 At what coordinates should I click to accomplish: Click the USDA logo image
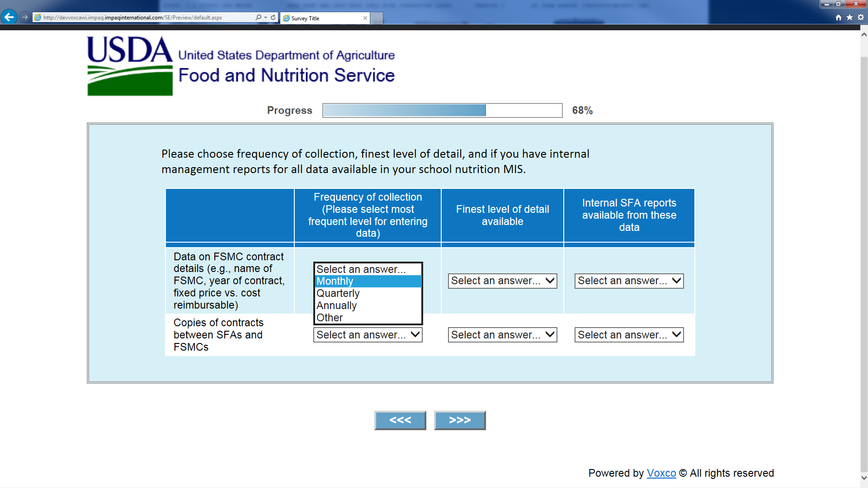pyautogui.click(x=130, y=66)
